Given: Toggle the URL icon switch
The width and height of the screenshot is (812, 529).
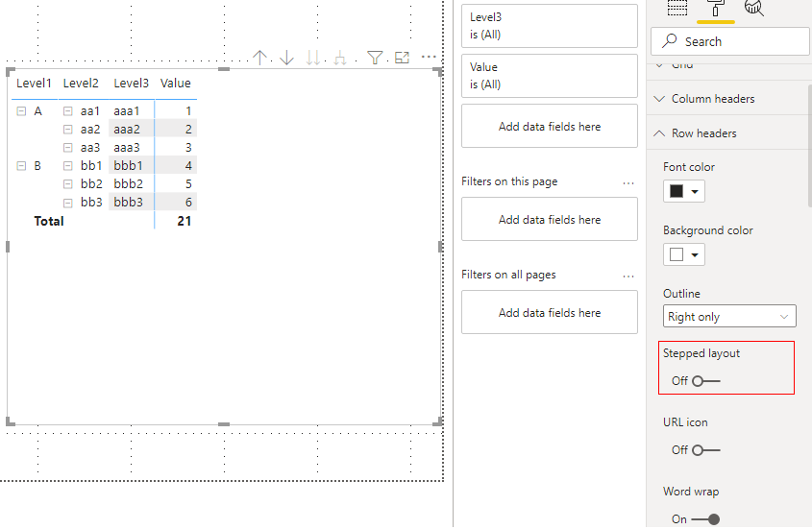Looking at the screenshot, I should pyautogui.click(x=706, y=450).
